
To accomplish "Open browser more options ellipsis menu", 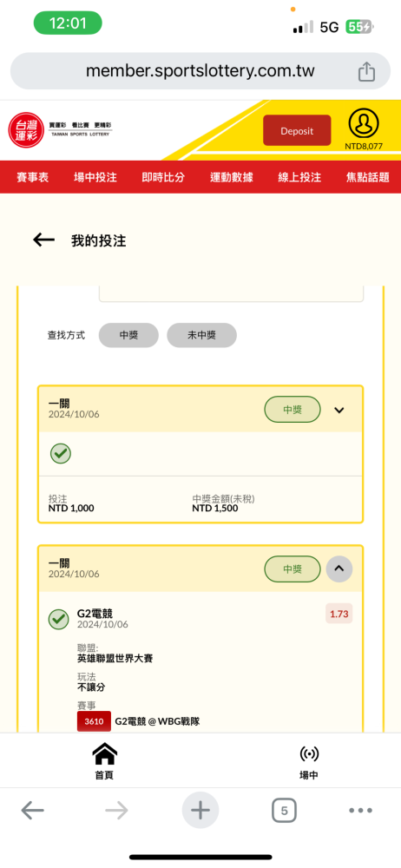I will pyautogui.click(x=360, y=811).
